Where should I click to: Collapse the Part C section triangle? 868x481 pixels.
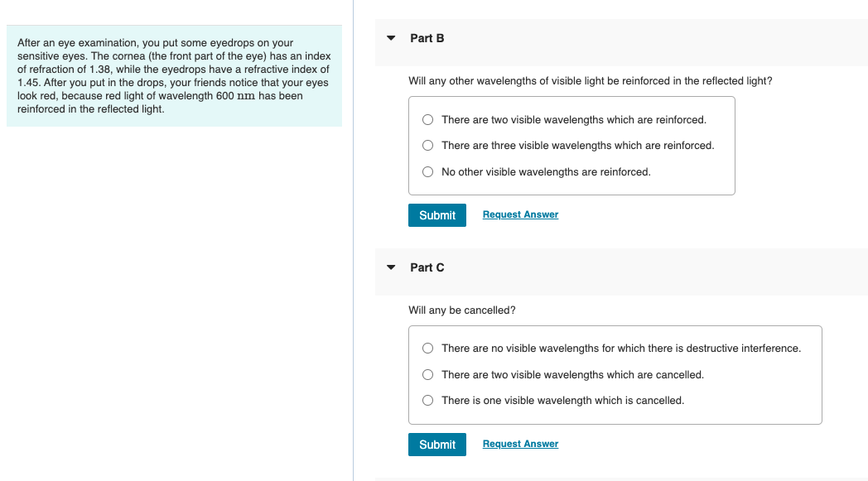click(x=391, y=267)
